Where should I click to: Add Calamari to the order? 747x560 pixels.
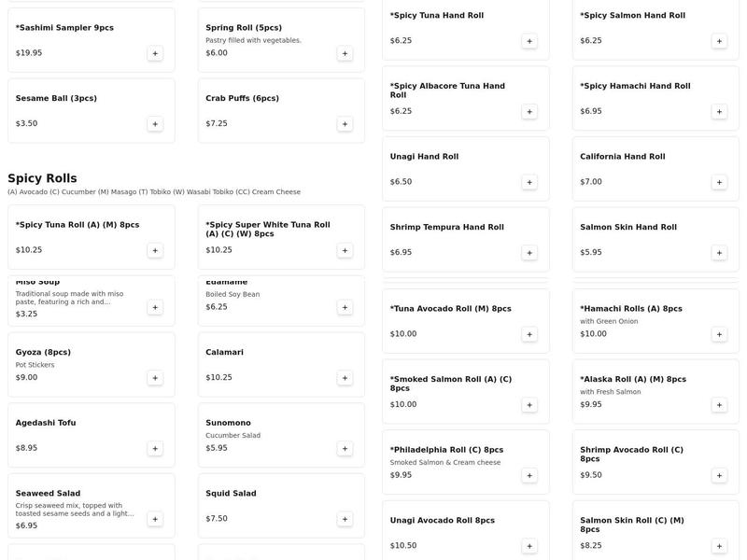pyautogui.click(x=345, y=378)
